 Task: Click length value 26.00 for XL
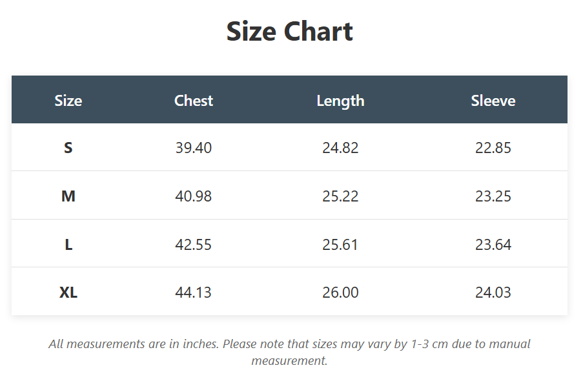340,293
